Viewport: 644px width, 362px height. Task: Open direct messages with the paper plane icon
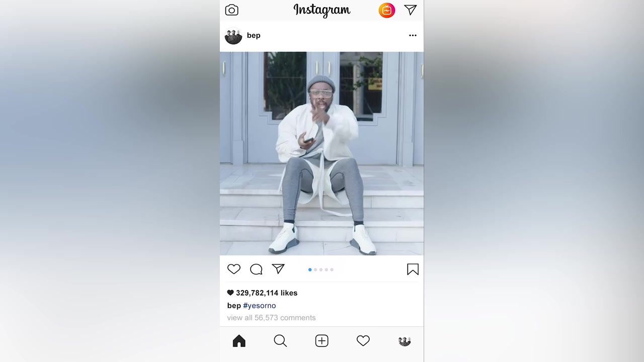[x=411, y=10]
